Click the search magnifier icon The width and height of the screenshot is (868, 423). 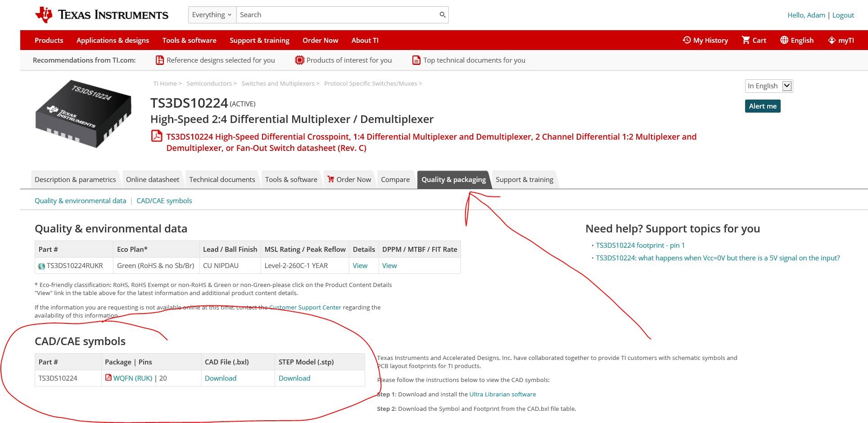coord(443,15)
